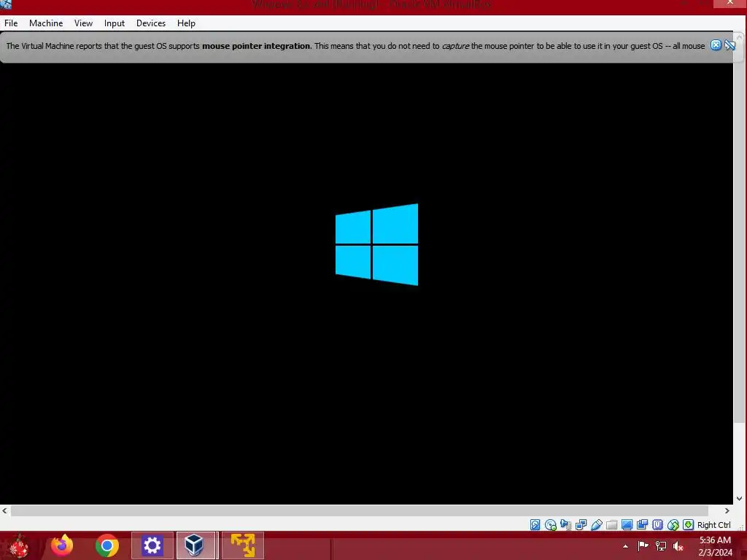Click the display status monitor icon

tap(627, 525)
